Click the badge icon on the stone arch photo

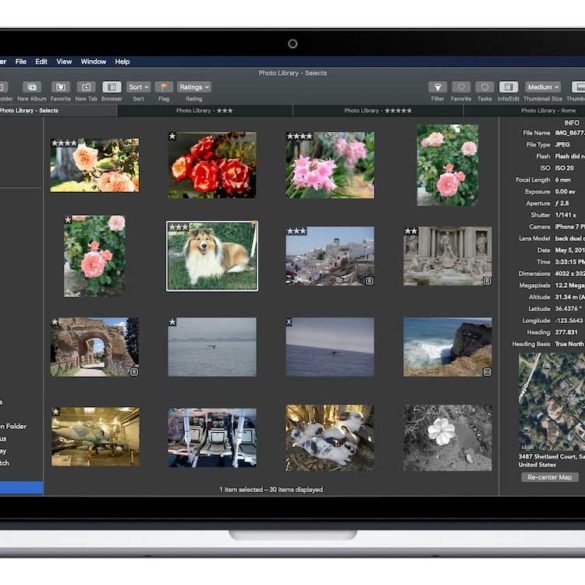134,372
